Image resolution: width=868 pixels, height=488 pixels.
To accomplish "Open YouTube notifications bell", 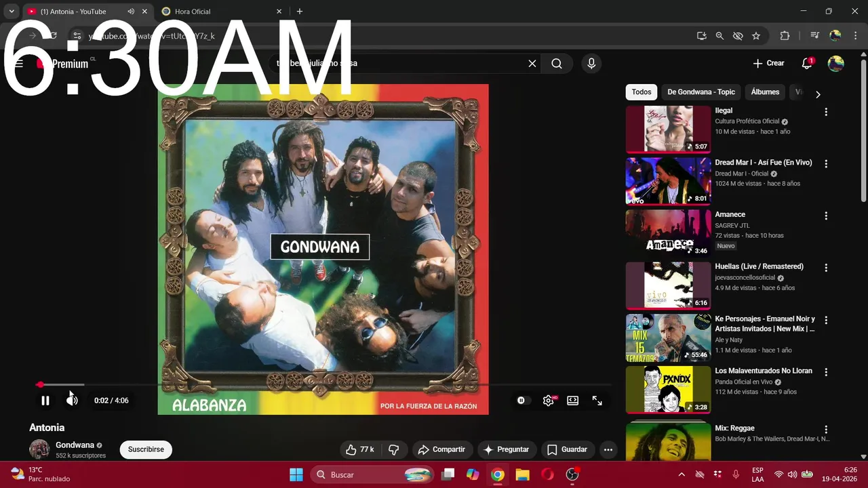I will 807,63.
